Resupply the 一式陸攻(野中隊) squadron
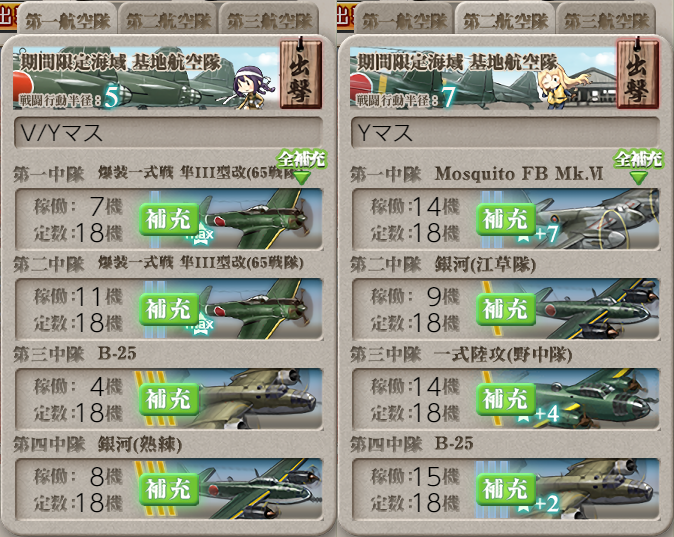674x537 pixels. [x=506, y=399]
